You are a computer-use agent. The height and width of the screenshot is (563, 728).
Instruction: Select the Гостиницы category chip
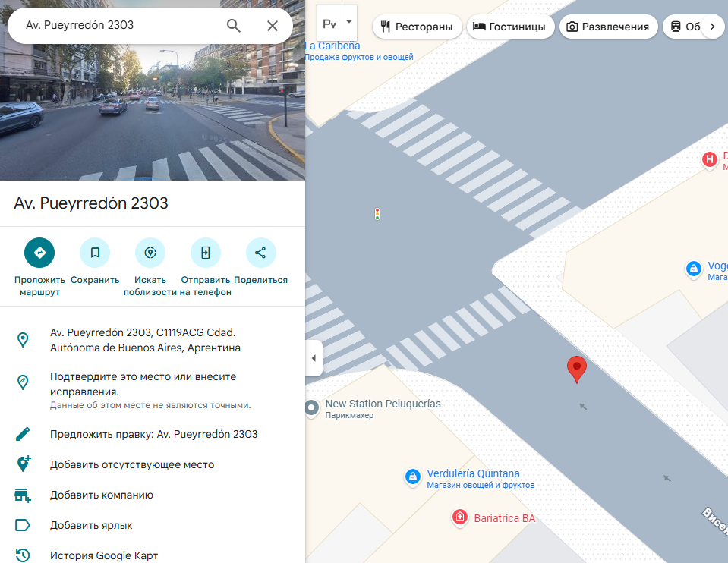pyautogui.click(x=509, y=27)
